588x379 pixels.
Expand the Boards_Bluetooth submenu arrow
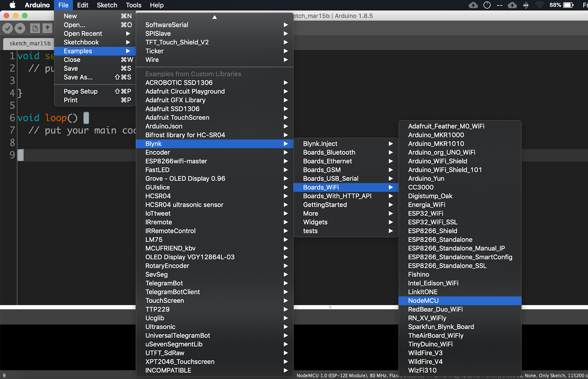tap(391, 153)
